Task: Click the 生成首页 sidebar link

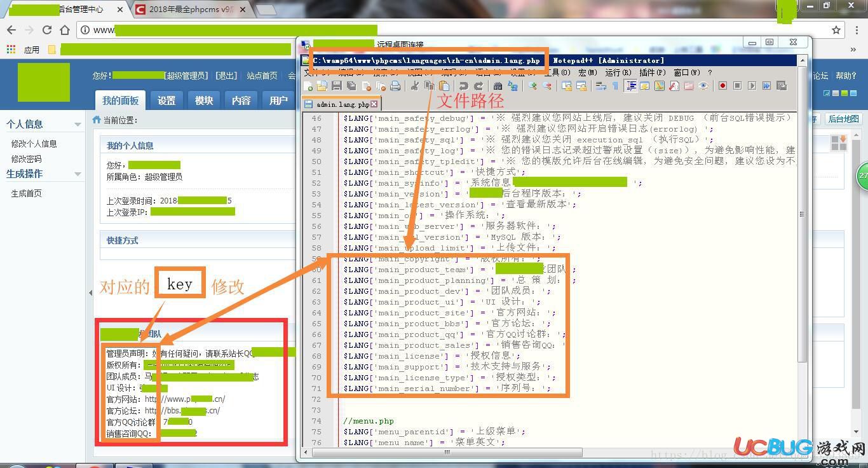Action: (x=26, y=193)
